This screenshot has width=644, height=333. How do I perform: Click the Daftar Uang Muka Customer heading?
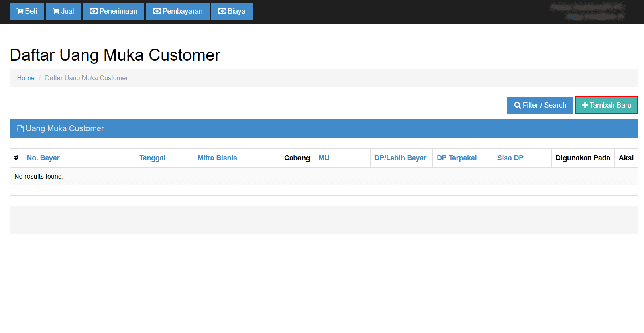pos(115,55)
